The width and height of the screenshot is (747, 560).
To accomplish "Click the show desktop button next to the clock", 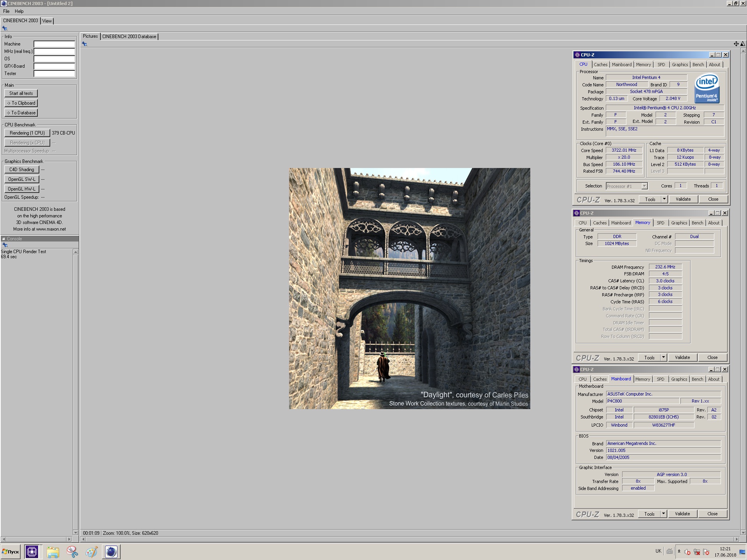I will (x=743, y=551).
